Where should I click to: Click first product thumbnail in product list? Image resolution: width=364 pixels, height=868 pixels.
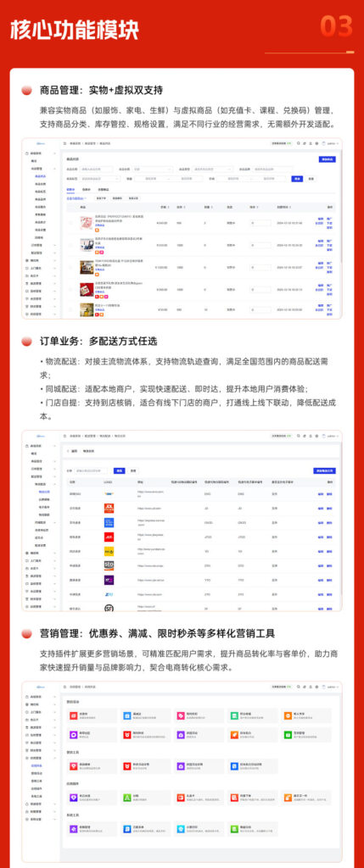[x=87, y=223]
